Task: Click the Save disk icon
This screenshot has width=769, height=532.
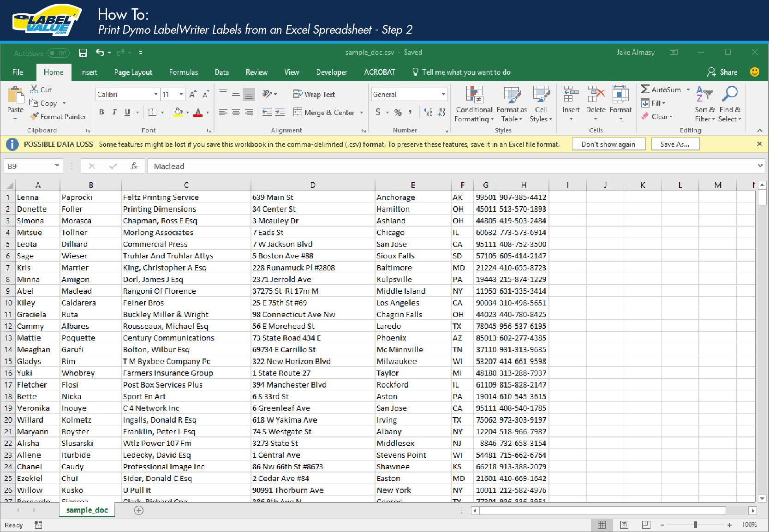Action: 83,53
